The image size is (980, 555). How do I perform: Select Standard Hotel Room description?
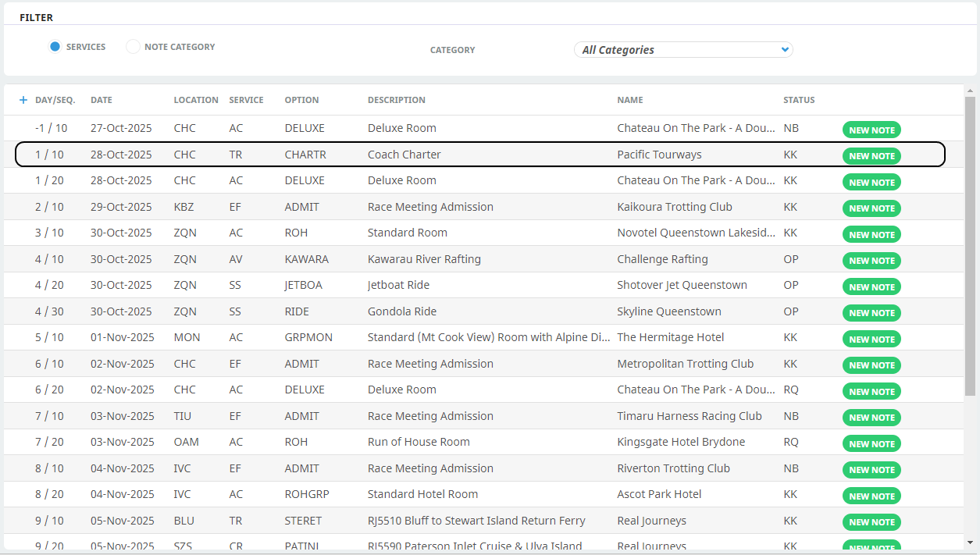point(422,494)
